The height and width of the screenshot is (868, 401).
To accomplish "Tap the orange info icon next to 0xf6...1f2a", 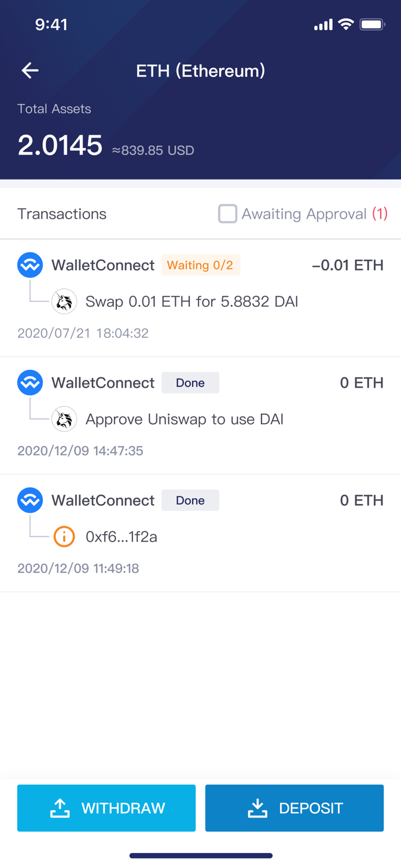I will [x=64, y=536].
